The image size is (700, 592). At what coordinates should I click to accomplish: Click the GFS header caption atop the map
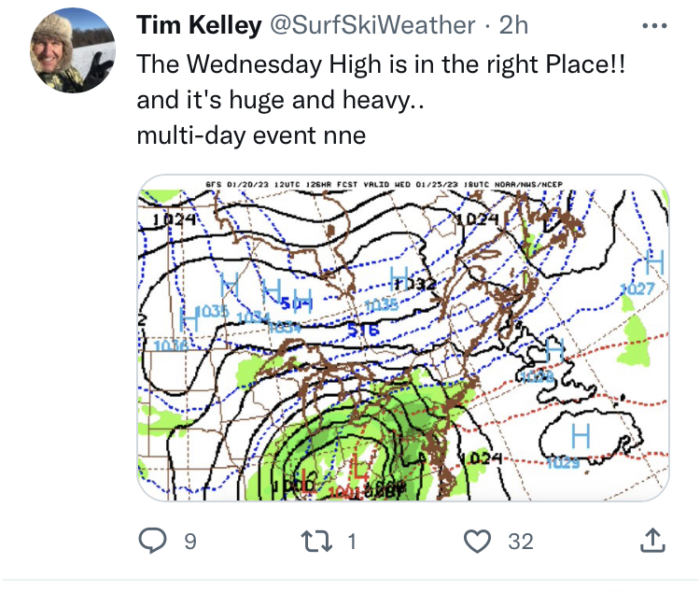tap(401, 184)
